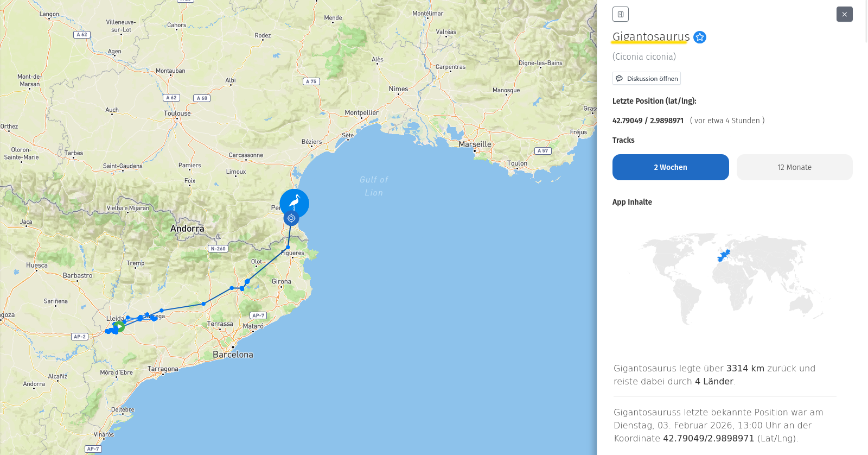The image size is (868, 455).
Task: Collapse the side panel with the panel icon
Action: click(x=620, y=14)
